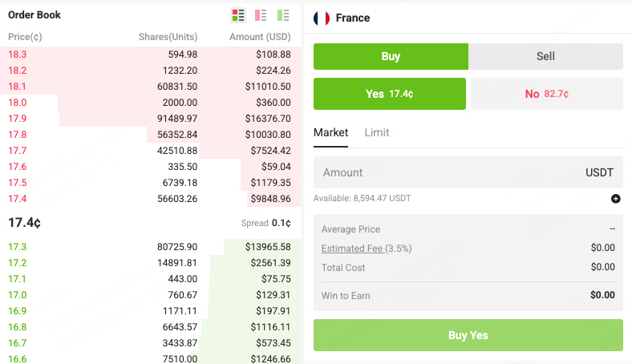Select the 17.4 ask price row
The height and width of the screenshot is (364, 632).
pyautogui.click(x=150, y=199)
